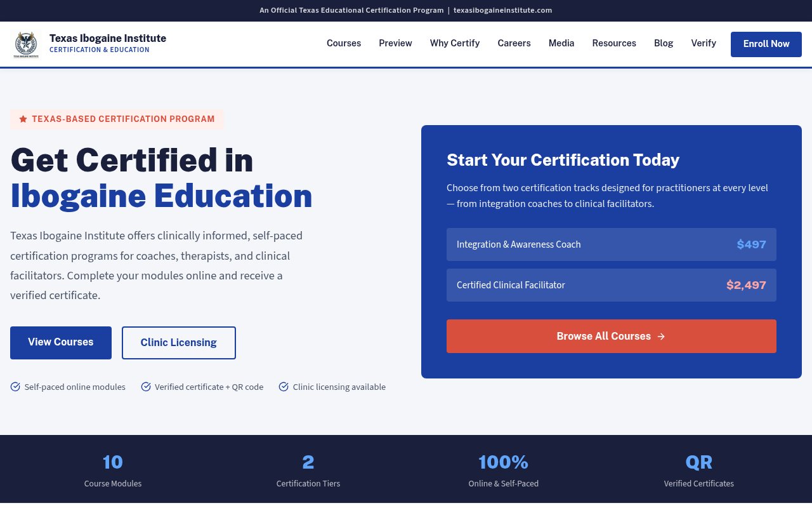Click the texasibogaineinstitute.com link in top banner
The image size is (812, 508).
502,10
